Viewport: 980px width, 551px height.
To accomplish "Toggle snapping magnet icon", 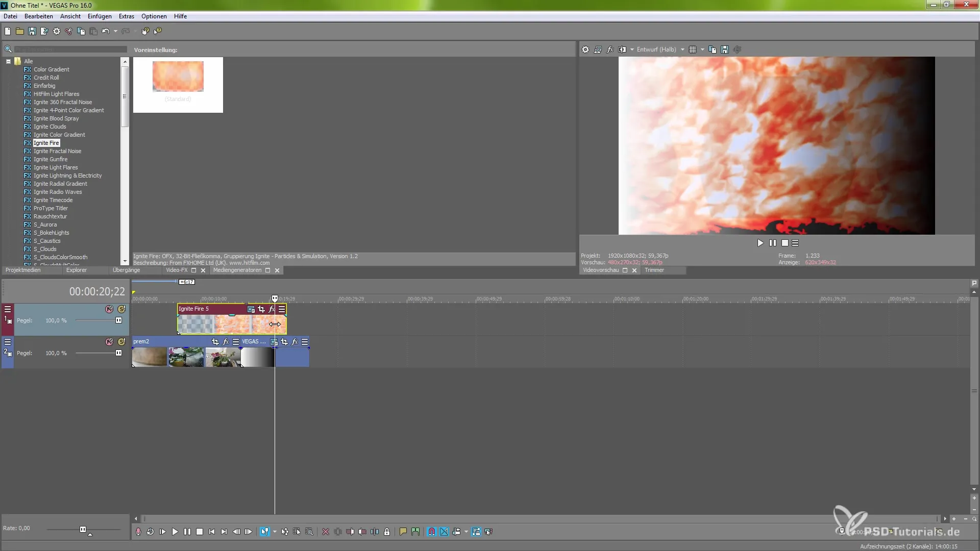I will (x=432, y=532).
